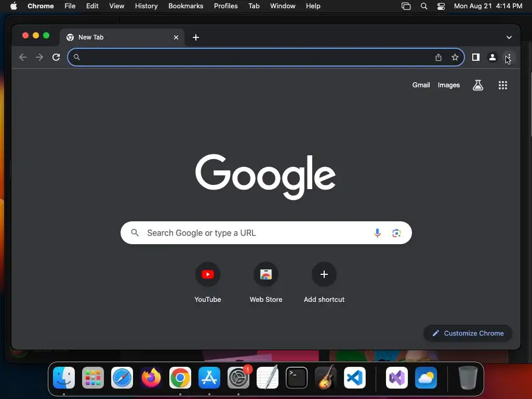Open Search Labs flask icon
Screen dimensions: 532x399
click(x=478, y=85)
